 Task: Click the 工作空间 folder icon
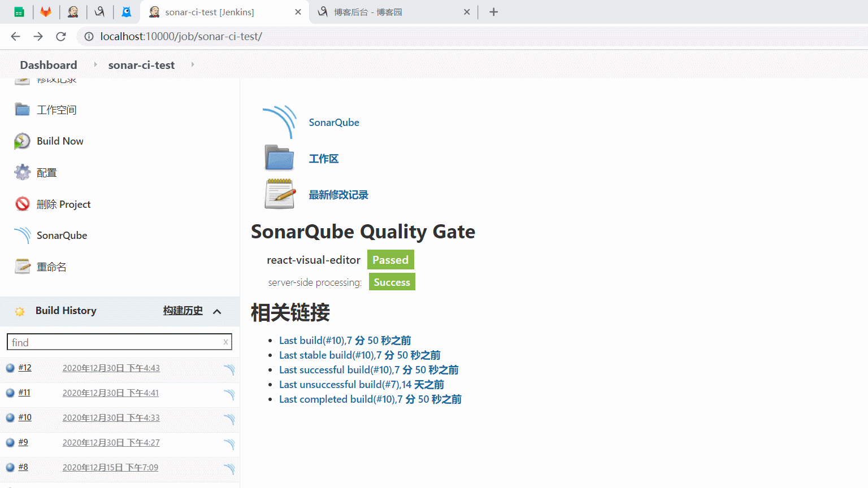(x=23, y=109)
